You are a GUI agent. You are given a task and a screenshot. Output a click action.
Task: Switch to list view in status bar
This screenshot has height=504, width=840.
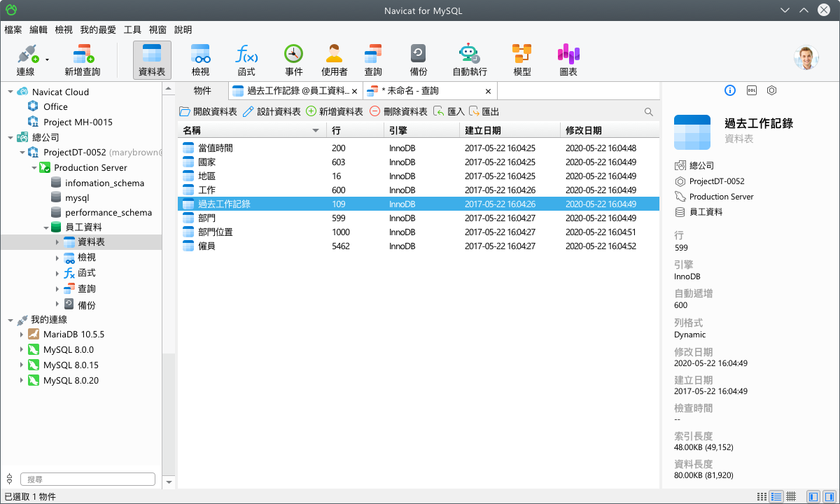pos(762,496)
